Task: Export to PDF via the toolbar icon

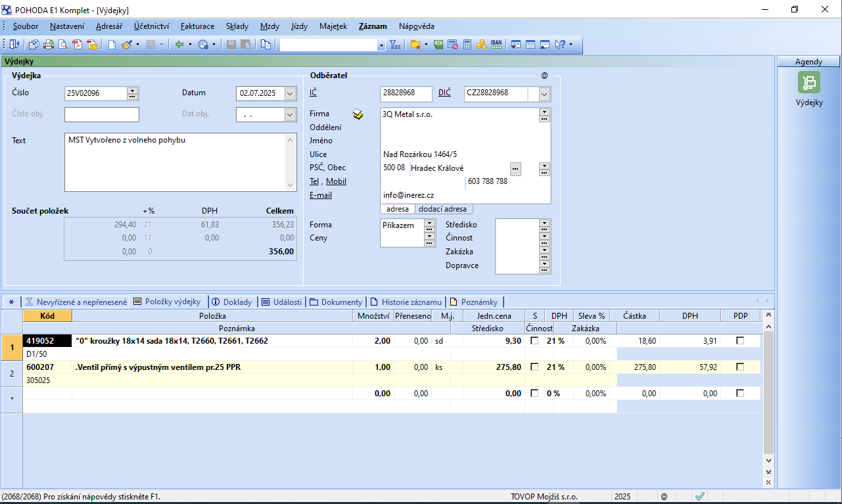Action: tap(78, 45)
